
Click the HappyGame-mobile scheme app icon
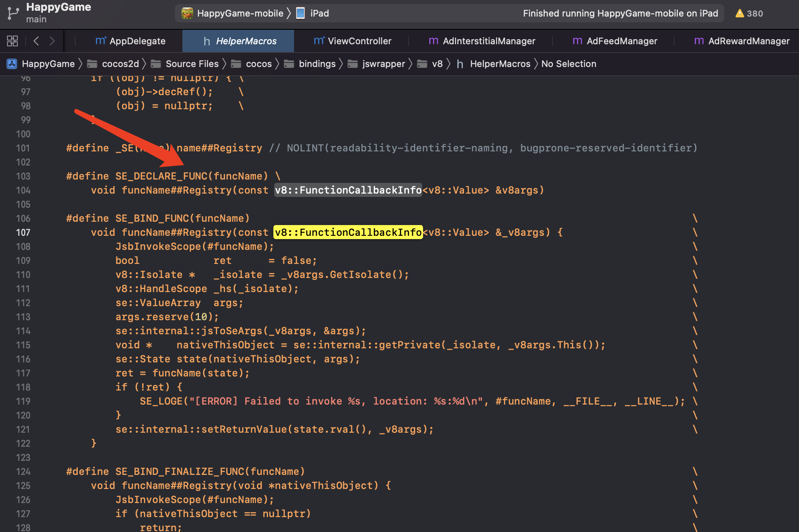pyautogui.click(x=187, y=13)
